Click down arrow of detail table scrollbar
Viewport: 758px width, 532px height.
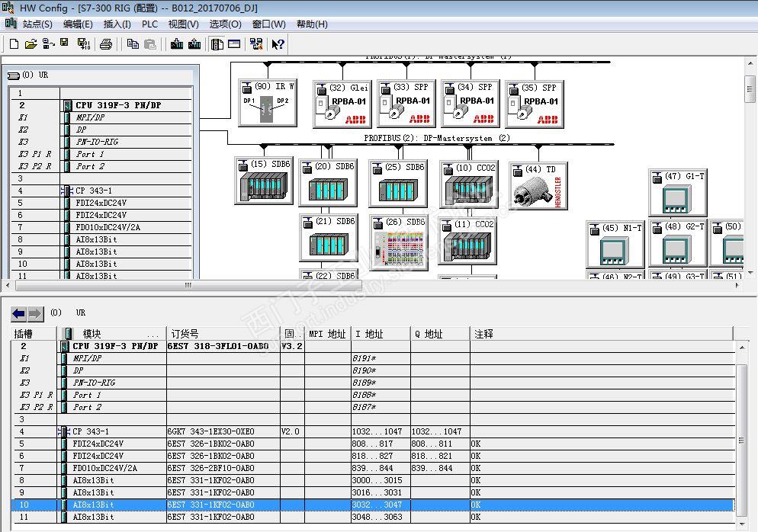[x=741, y=524]
